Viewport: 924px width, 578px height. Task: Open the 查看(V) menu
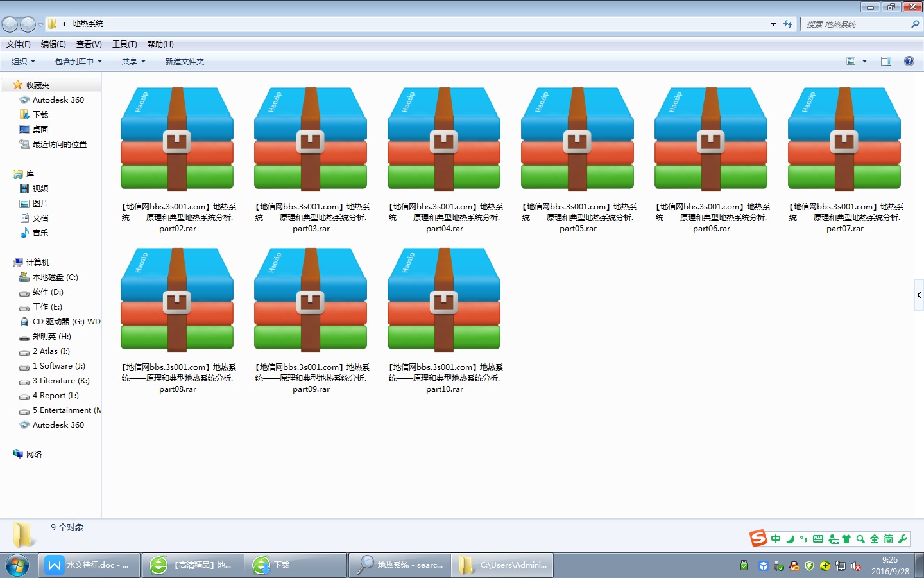tap(89, 44)
